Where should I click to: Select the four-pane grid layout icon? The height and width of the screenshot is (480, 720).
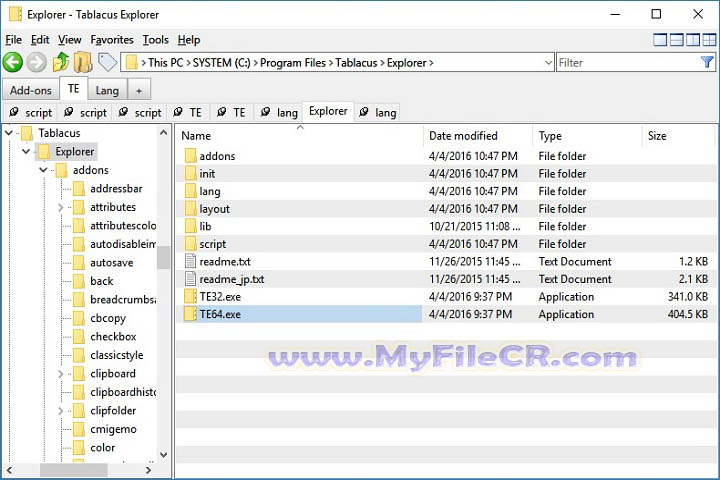tap(709, 40)
